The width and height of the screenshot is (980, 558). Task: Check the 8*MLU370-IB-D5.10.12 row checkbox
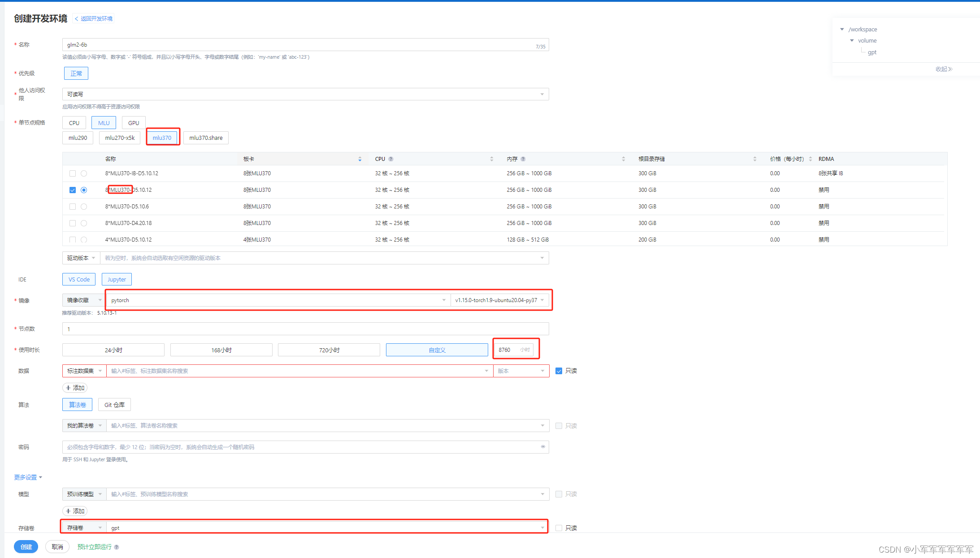73,173
